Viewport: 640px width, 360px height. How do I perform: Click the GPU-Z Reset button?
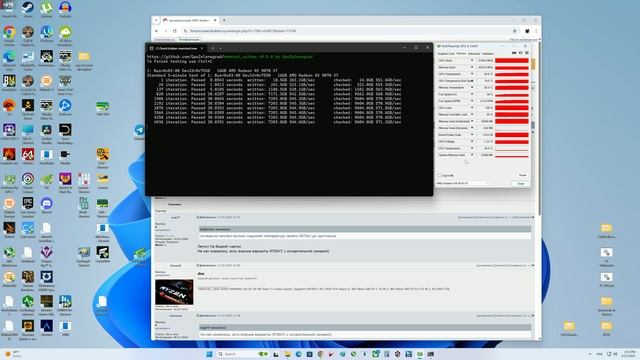(522, 175)
